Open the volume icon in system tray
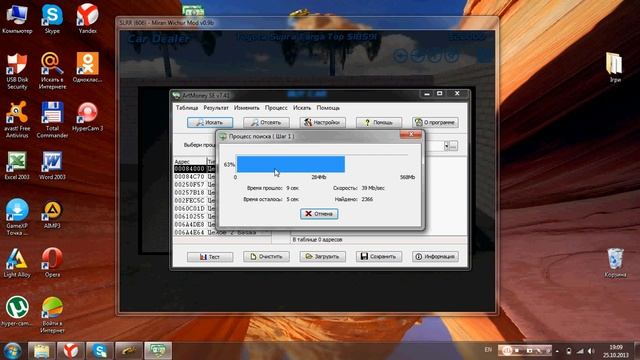Image resolution: width=640 pixels, height=360 pixels. (591, 351)
